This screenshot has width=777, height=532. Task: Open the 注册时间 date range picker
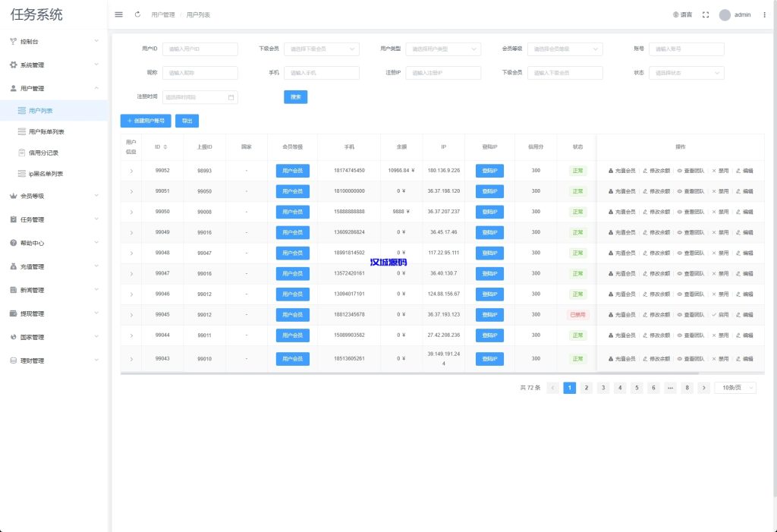coord(200,97)
